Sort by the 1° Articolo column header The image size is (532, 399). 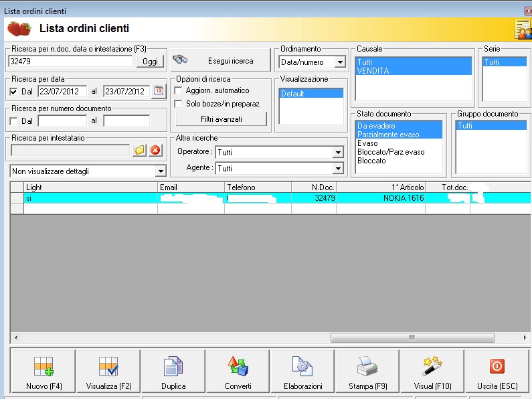tap(381, 187)
